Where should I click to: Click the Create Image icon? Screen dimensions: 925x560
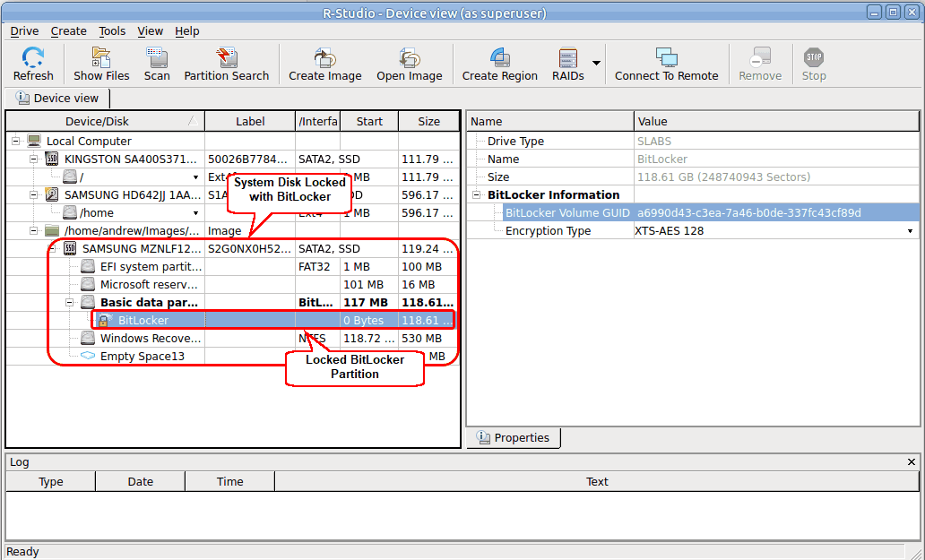(325, 57)
